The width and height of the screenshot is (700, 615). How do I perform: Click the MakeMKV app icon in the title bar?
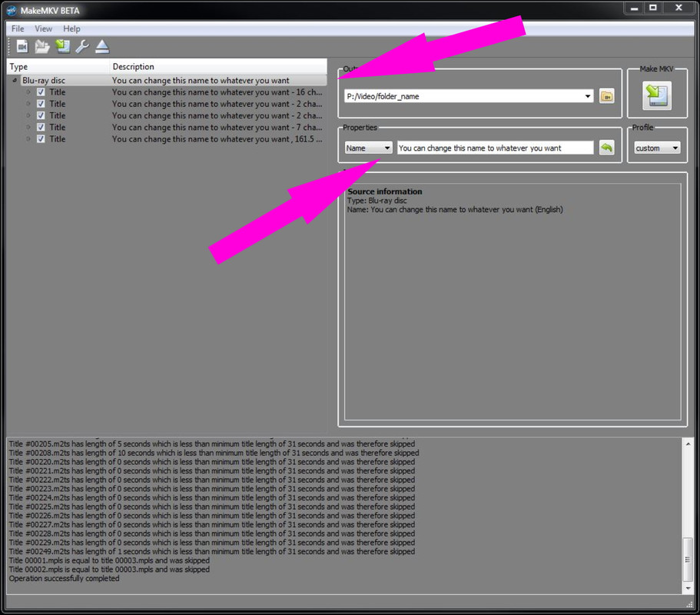click(x=12, y=10)
